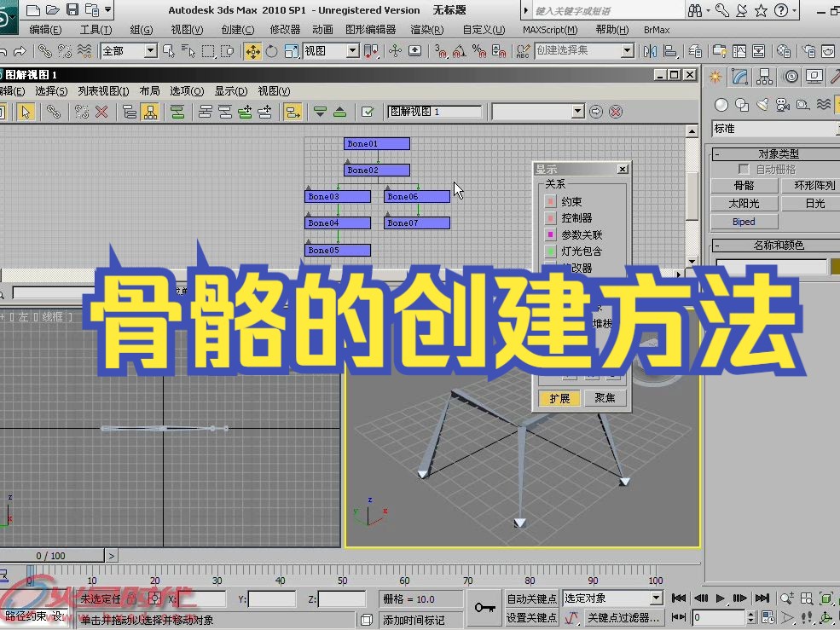Click the 扩展 button in the 显示 panel

click(559, 397)
